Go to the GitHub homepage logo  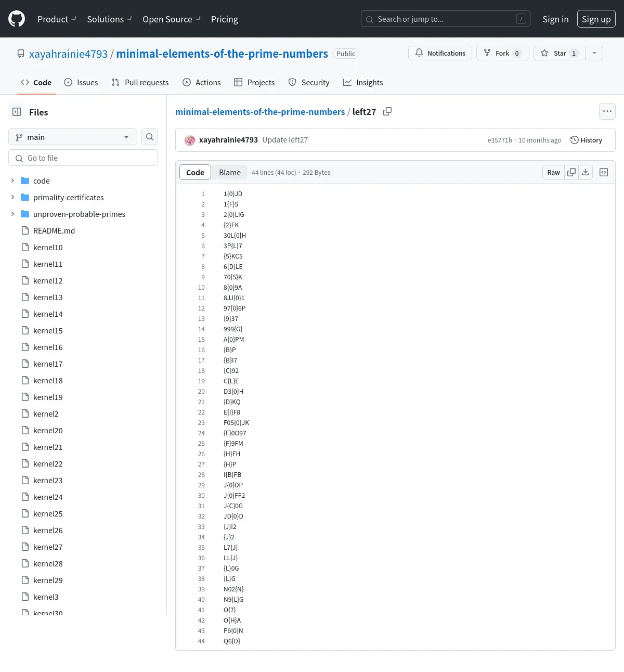[x=17, y=19]
